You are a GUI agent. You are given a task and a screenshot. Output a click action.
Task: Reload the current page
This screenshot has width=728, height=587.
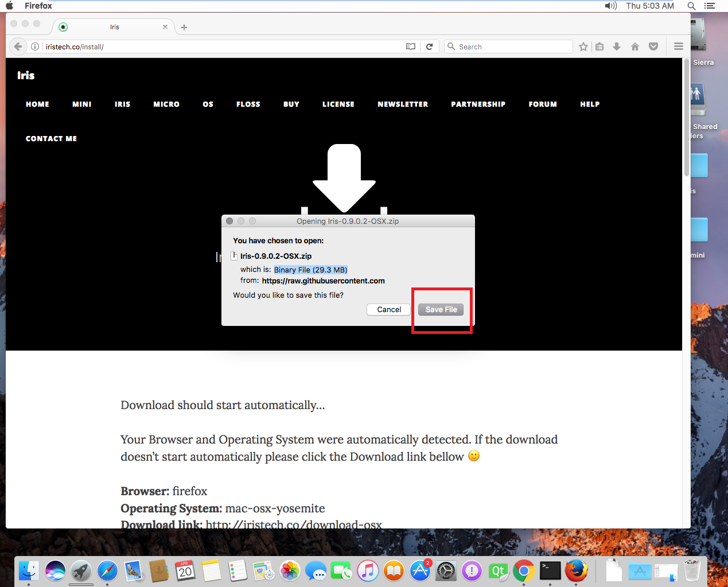429,46
